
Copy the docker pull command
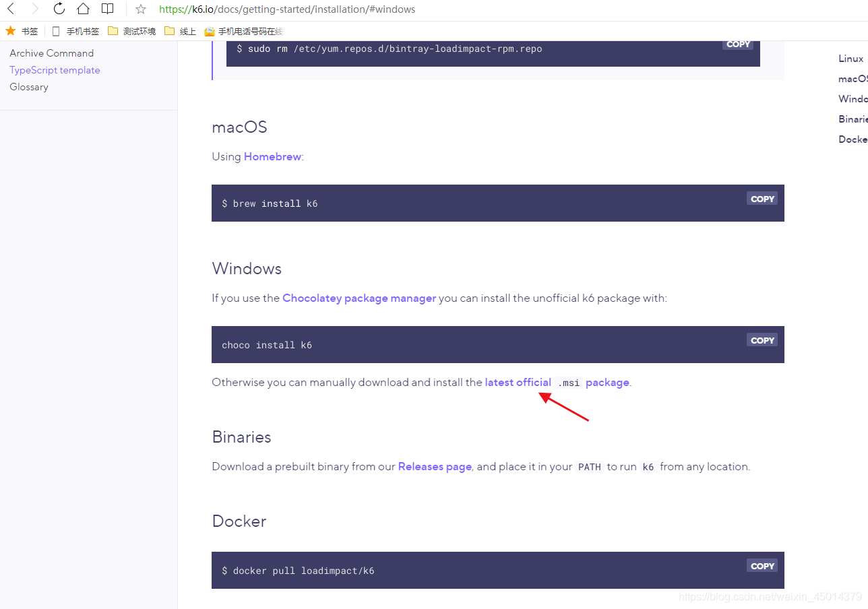[x=762, y=566]
